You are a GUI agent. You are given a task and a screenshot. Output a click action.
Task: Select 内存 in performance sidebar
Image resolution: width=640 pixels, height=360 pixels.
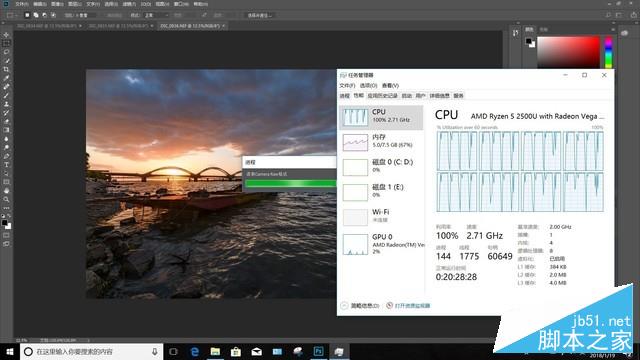click(x=381, y=142)
